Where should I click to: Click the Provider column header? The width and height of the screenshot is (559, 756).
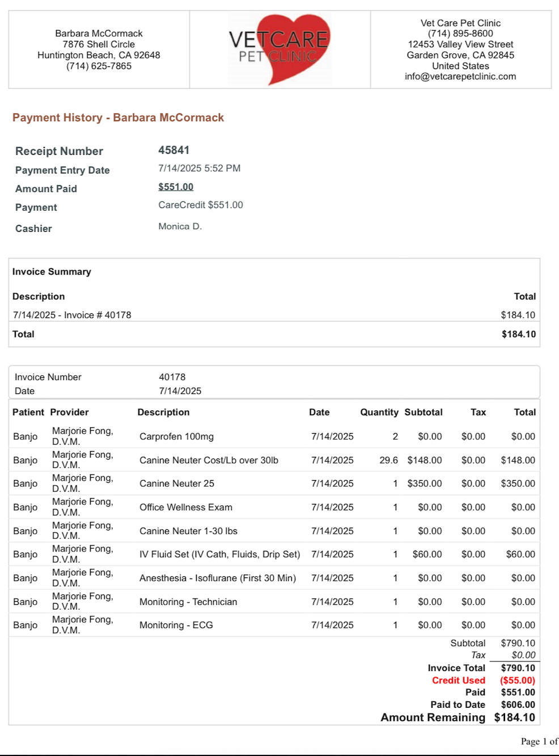click(x=69, y=413)
